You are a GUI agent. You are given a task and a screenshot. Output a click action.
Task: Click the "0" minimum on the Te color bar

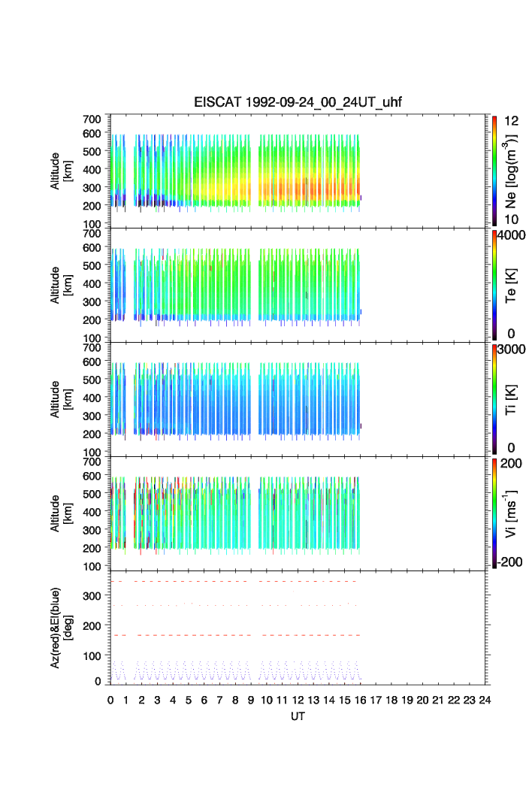(511, 334)
